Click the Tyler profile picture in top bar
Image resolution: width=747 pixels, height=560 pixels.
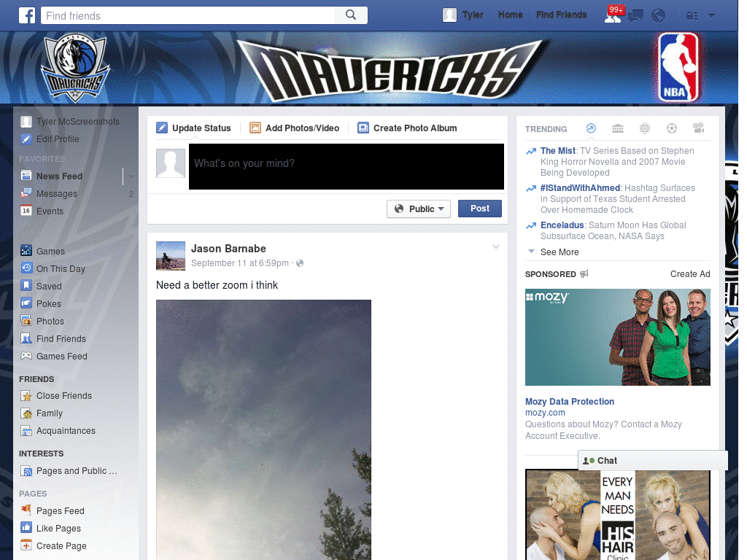coord(449,15)
